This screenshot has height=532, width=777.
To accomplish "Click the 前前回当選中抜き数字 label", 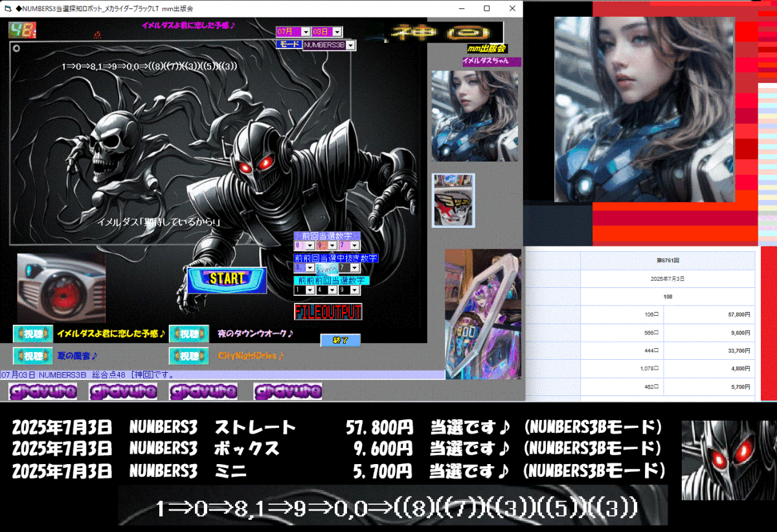I will [x=336, y=258].
